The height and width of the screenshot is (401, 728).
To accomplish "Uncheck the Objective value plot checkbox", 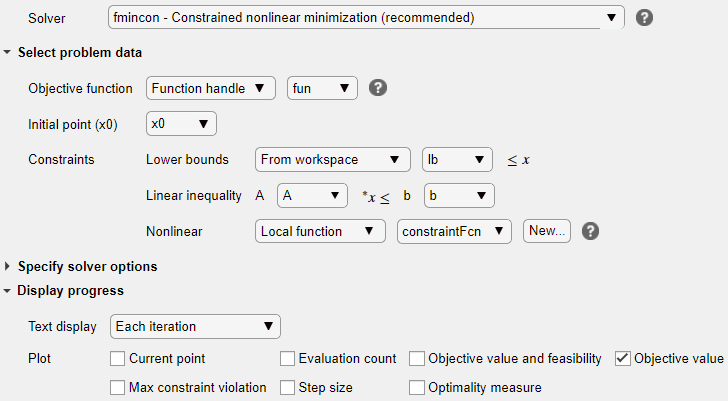I will [x=622, y=358].
